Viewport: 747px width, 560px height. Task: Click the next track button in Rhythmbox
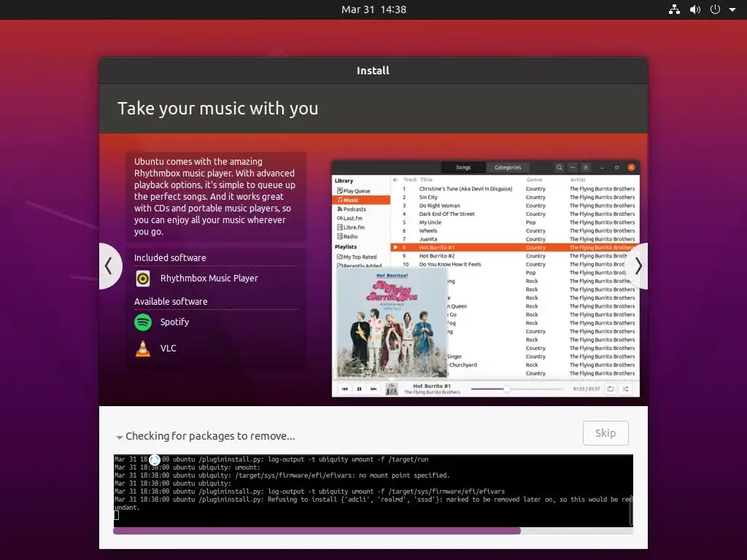[x=373, y=389]
